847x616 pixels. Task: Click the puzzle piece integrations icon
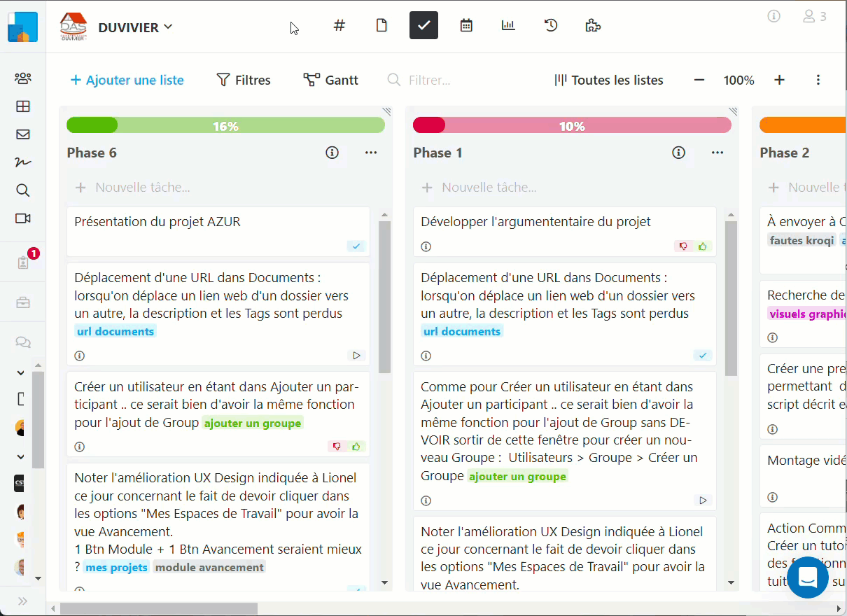coord(592,26)
